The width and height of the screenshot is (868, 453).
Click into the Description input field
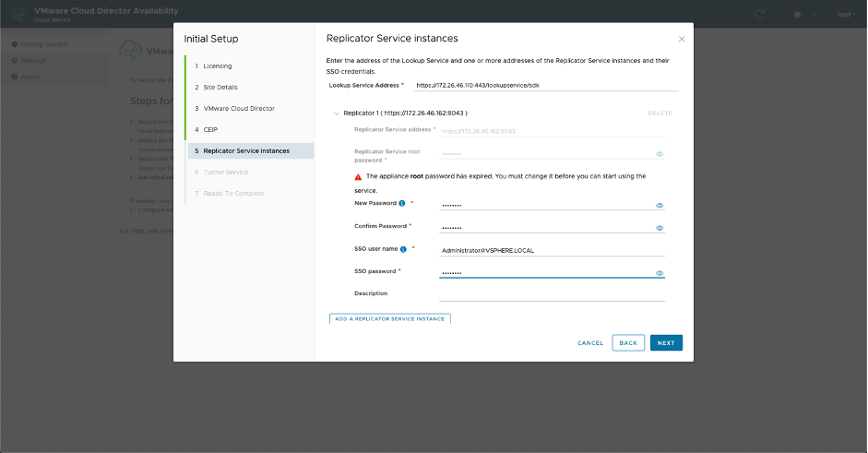click(552, 294)
